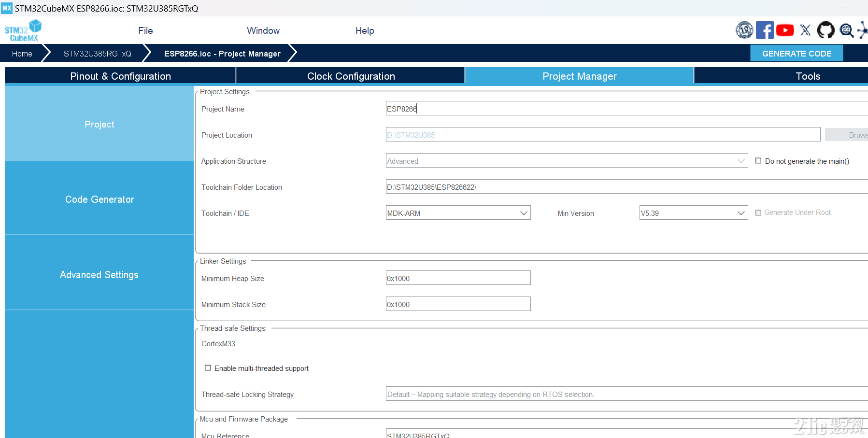Open the Code Generator section
The height and width of the screenshot is (438, 868).
(99, 199)
